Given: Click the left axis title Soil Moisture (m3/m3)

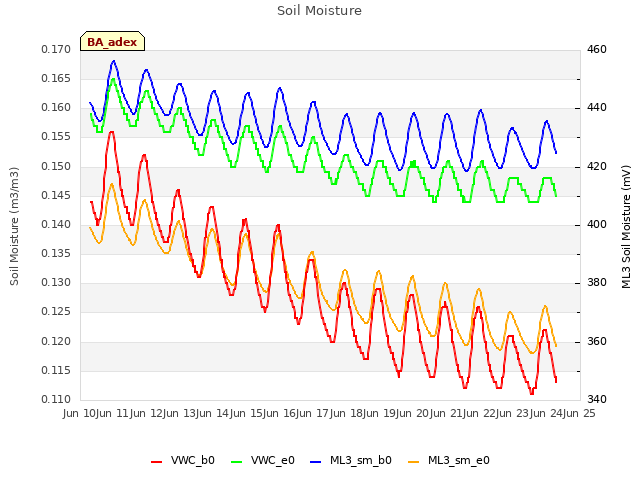Looking at the screenshot, I should 14,226.
